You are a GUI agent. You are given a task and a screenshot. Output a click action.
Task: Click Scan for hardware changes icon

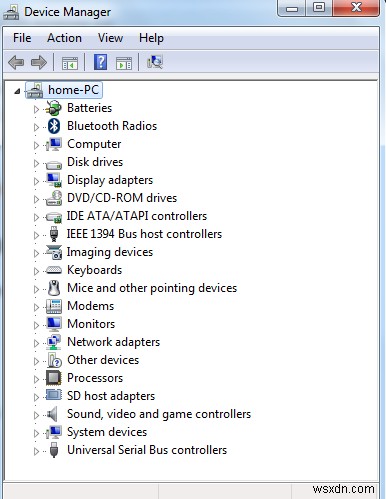(155, 62)
